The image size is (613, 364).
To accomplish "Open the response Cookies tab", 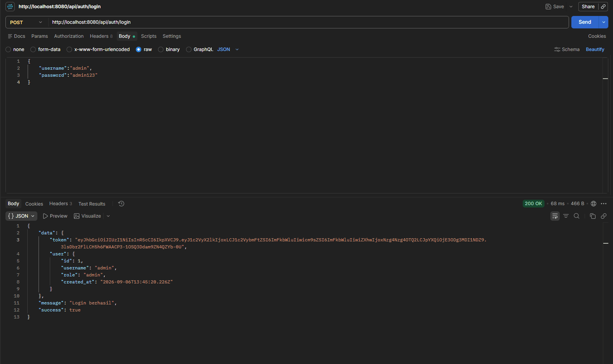I will coord(34,204).
